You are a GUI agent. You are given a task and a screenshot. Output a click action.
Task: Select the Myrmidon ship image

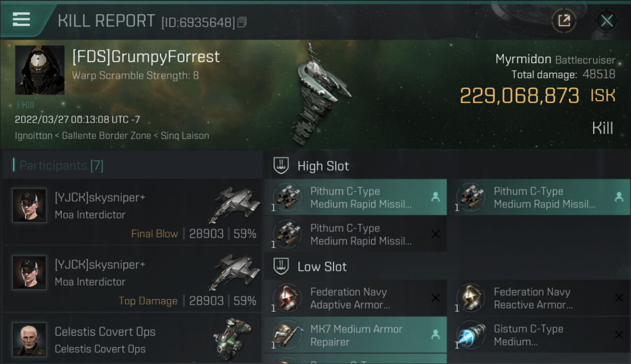coord(318,95)
